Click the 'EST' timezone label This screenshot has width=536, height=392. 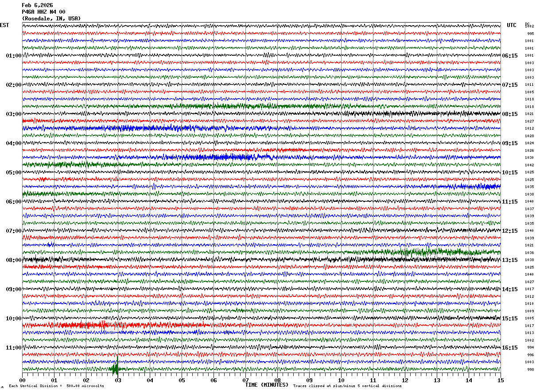(4, 25)
